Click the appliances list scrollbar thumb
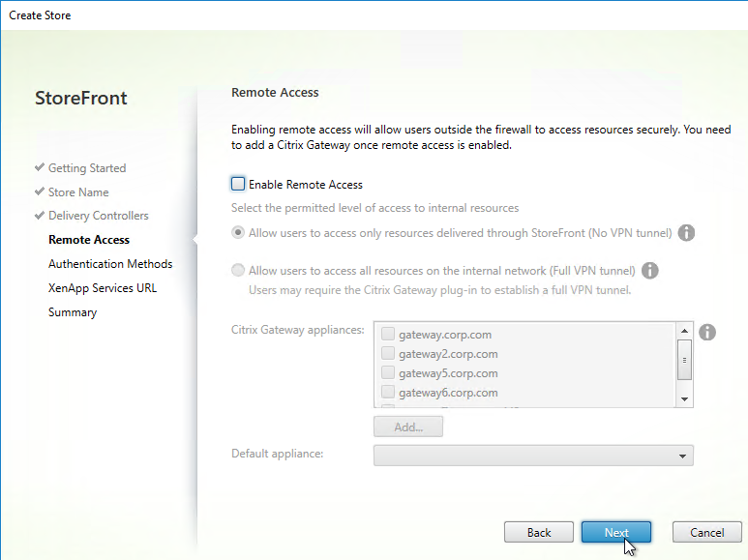748x560 pixels. click(x=684, y=360)
